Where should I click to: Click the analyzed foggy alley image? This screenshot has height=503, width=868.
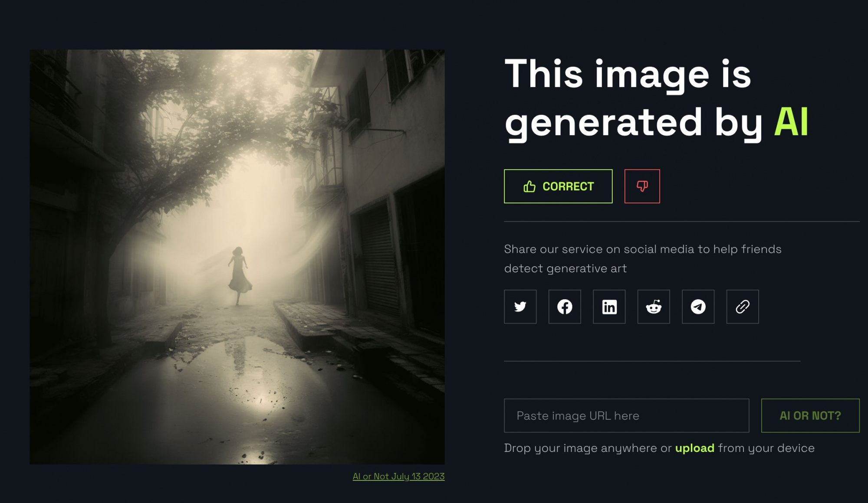[237, 257]
